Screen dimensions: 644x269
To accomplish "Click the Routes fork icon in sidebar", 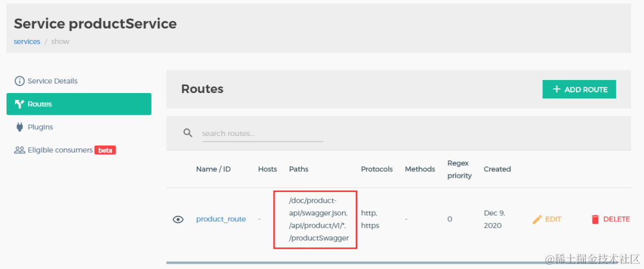I will click(x=19, y=104).
